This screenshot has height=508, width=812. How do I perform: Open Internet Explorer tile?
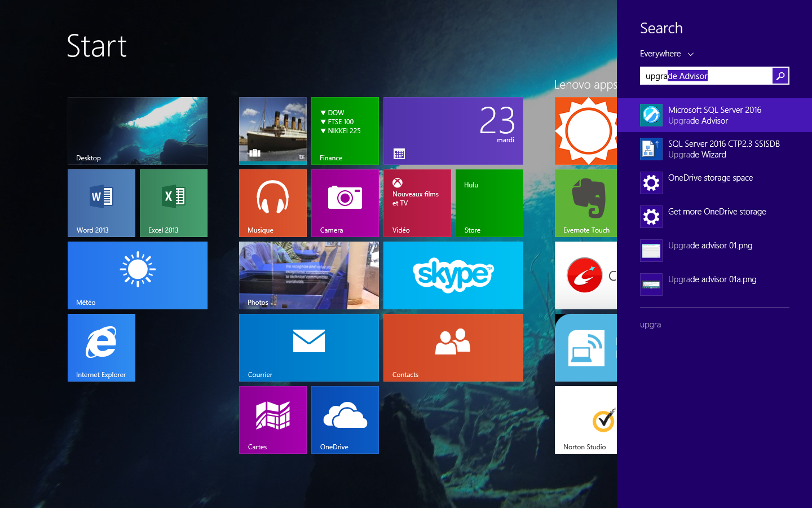click(101, 348)
